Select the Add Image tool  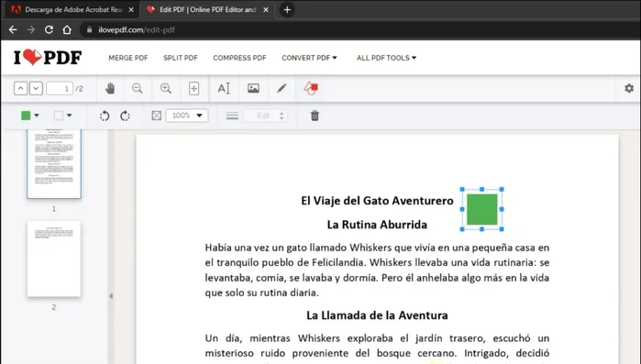click(x=253, y=88)
